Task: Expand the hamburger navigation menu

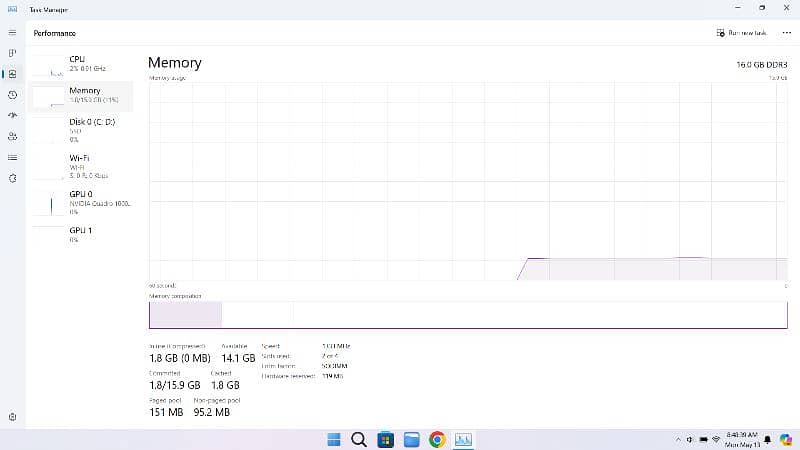Action: tap(12, 32)
